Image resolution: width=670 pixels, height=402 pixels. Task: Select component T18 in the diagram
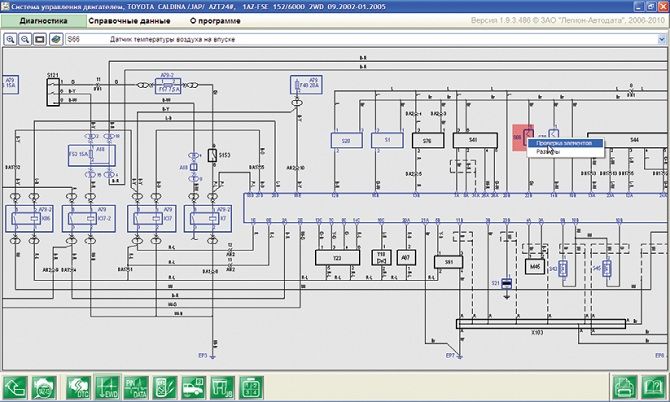(381, 258)
